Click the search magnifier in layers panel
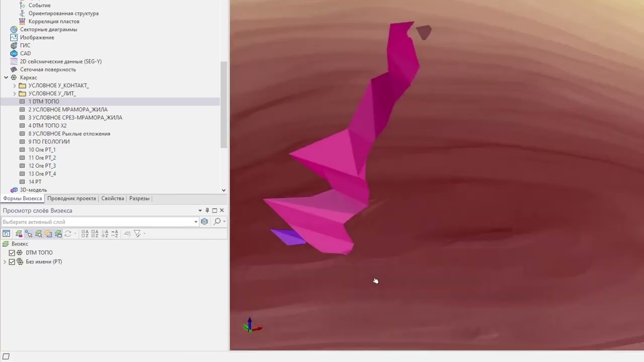The height and width of the screenshot is (362, 644). pyautogui.click(x=217, y=222)
